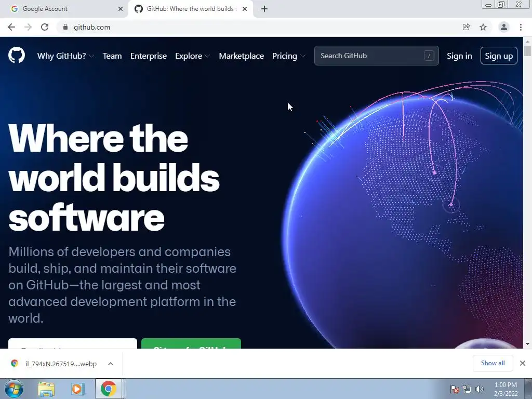
Task: Go back using the browser back arrow
Action: click(11, 27)
